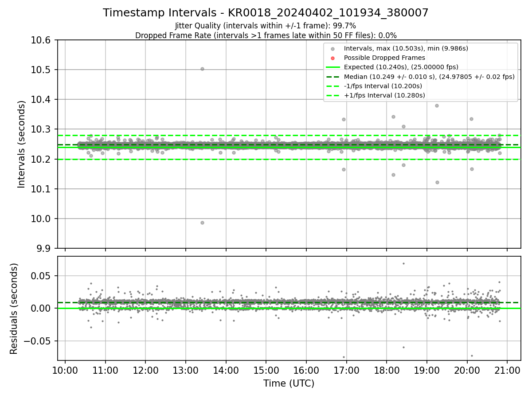This screenshot has height=399, width=532.
Task: Click the Residuals (seconds) y-axis label
Action: (14, 309)
